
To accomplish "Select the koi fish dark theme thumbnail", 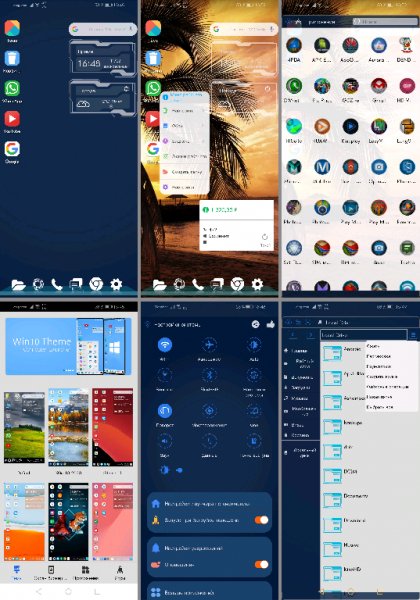I will pos(68,522).
